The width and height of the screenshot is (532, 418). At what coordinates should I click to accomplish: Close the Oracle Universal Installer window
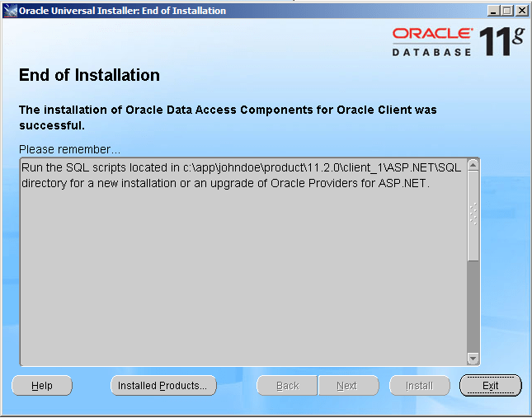click(x=522, y=11)
